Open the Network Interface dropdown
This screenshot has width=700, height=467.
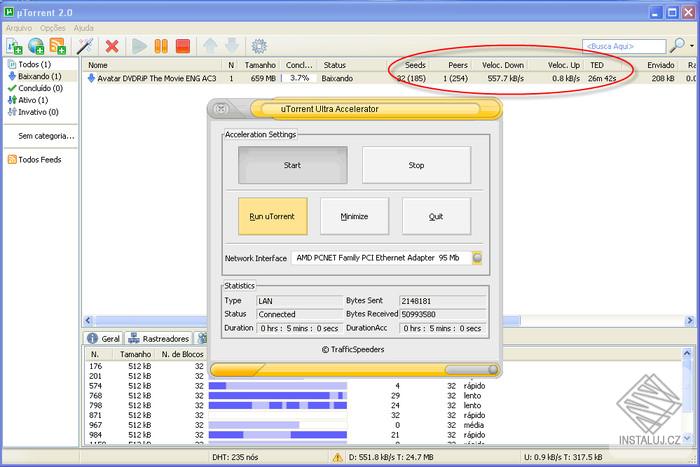point(477,258)
